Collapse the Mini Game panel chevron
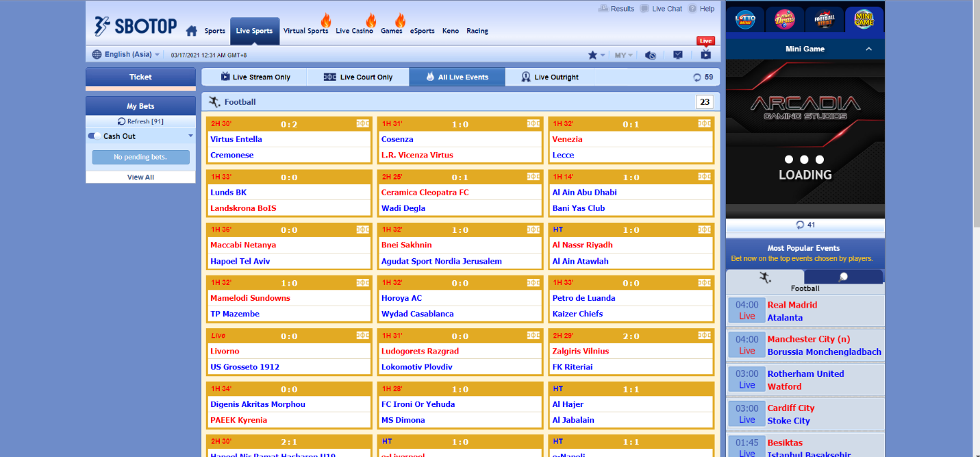Viewport: 980px width, 457px height. pyautogui.click(x=869, y=49)
